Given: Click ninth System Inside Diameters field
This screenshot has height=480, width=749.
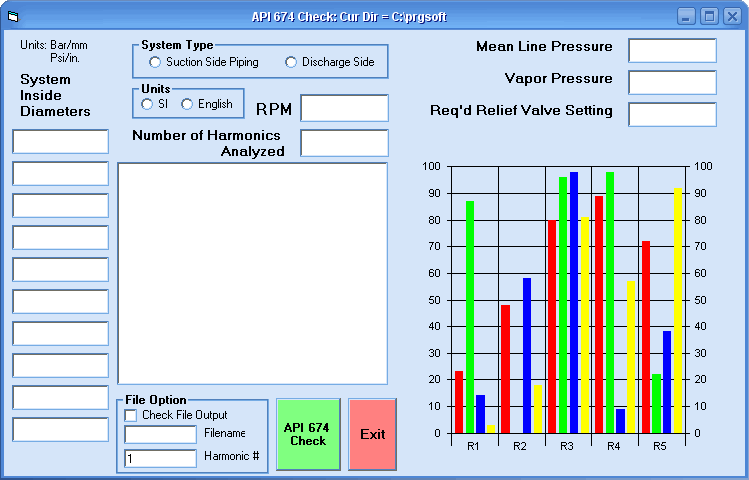Looking at the screenshot, I should (61, 397).
